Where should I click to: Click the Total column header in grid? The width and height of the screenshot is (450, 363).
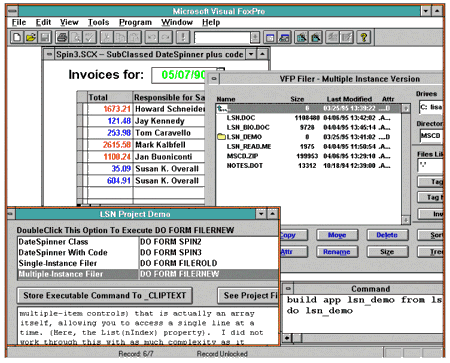coord(110,97)
